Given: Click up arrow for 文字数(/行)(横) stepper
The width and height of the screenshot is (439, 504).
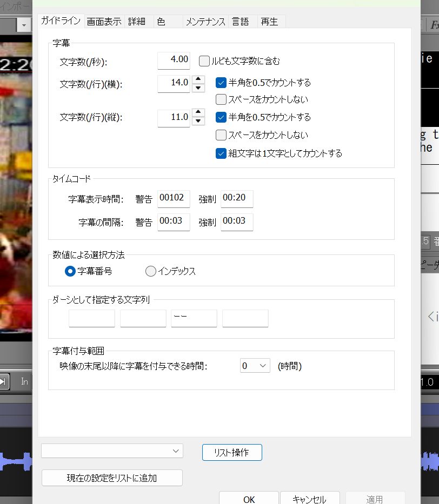Looking at the screenshot, I should point(198,79).
